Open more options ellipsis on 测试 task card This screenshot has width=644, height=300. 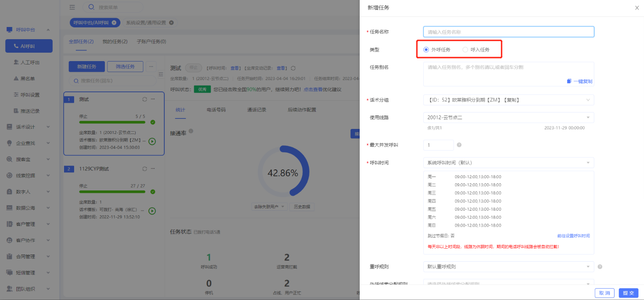point(153,99)
